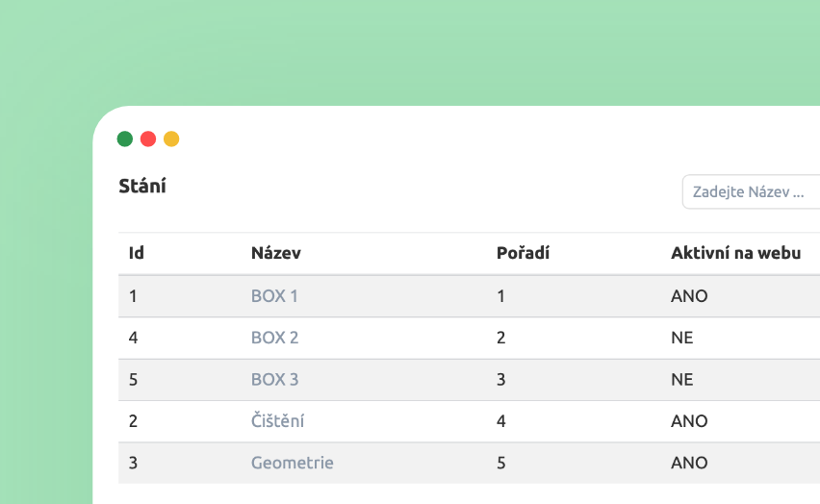Open the Čištění link
The image size is (820, 504).
(277, 421)
